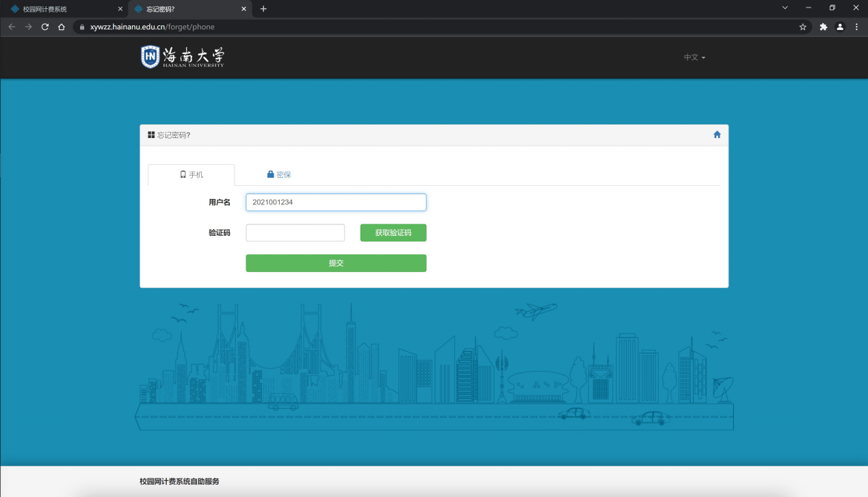Click the 用户名 field label
Screen dimensions: 868x497
[220, 202]
